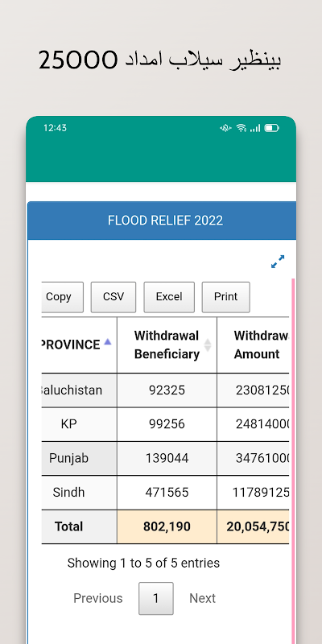
Task: Click the Total beneficiaries 802,190 cell
Action: coord(167,527)
